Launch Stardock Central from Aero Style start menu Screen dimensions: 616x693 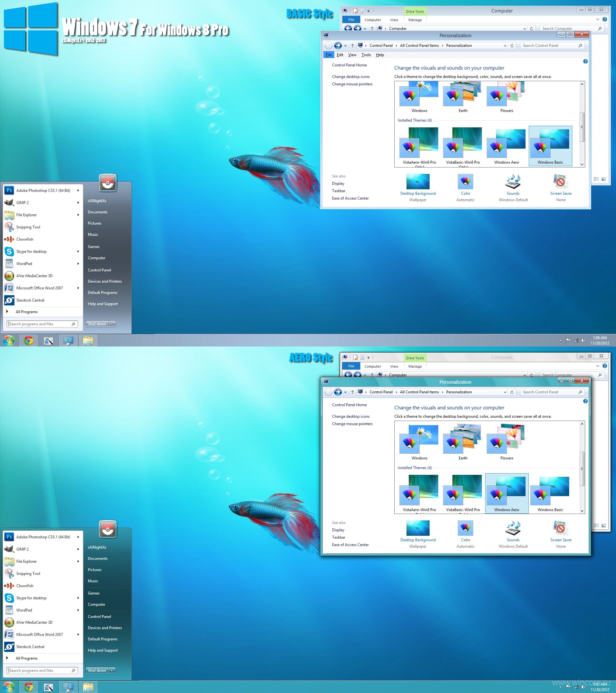point(42,646)
